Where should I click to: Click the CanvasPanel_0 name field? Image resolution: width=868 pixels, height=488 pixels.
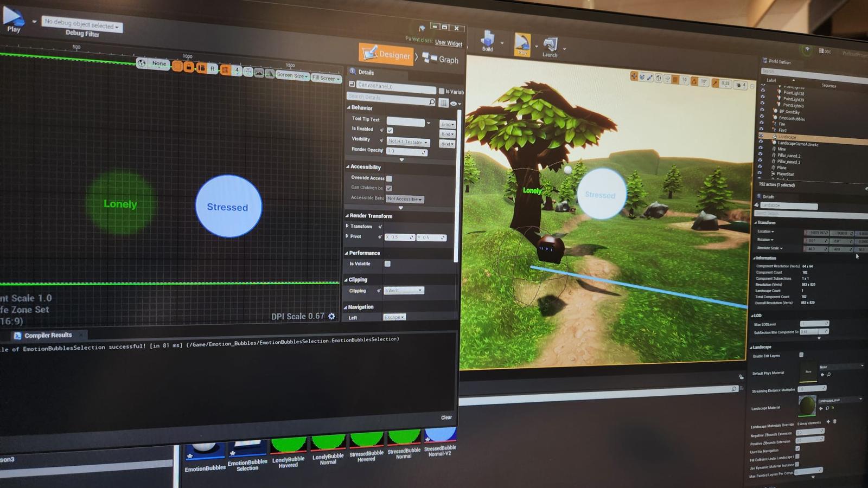click(x=396, y=87)
